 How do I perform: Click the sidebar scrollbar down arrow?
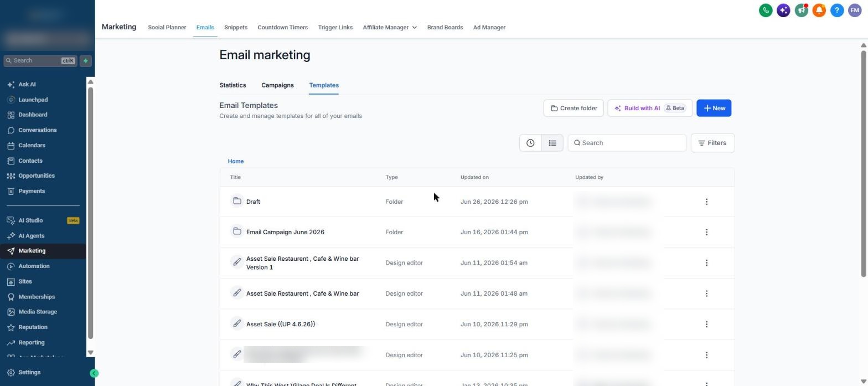[x=91, y=352]
